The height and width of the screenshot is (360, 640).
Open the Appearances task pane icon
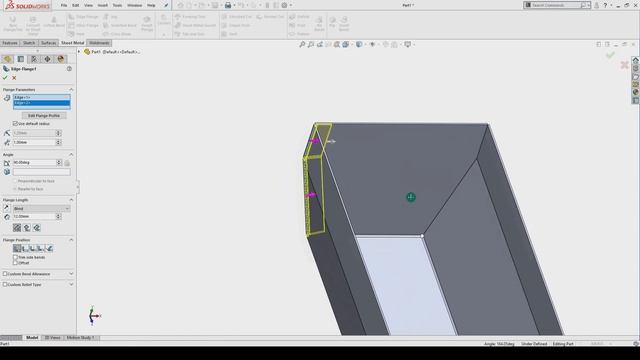point(636,92)
